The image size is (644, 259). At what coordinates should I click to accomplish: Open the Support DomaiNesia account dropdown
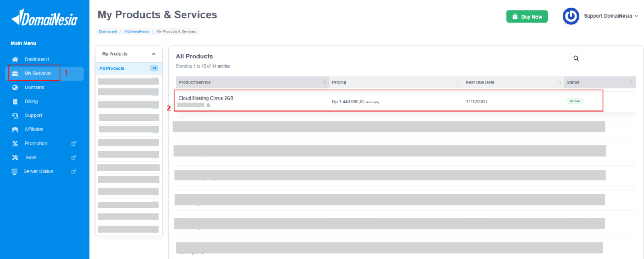(x=611, y=16)
